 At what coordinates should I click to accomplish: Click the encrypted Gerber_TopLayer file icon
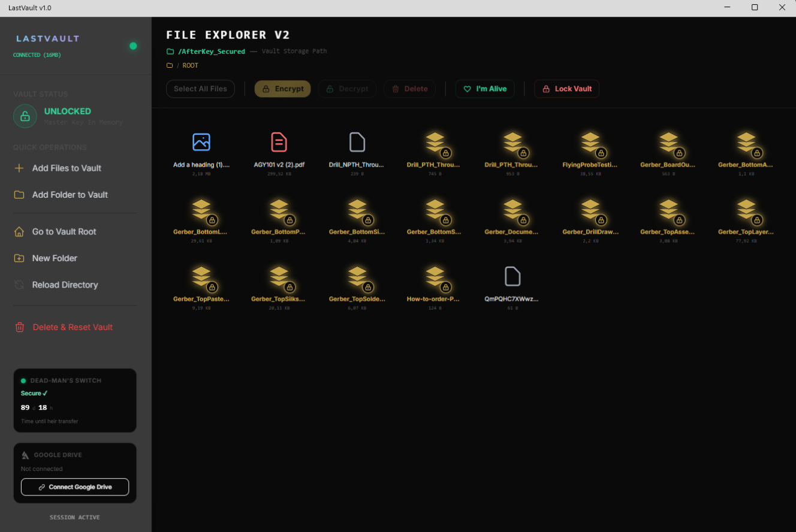point(746,210)
